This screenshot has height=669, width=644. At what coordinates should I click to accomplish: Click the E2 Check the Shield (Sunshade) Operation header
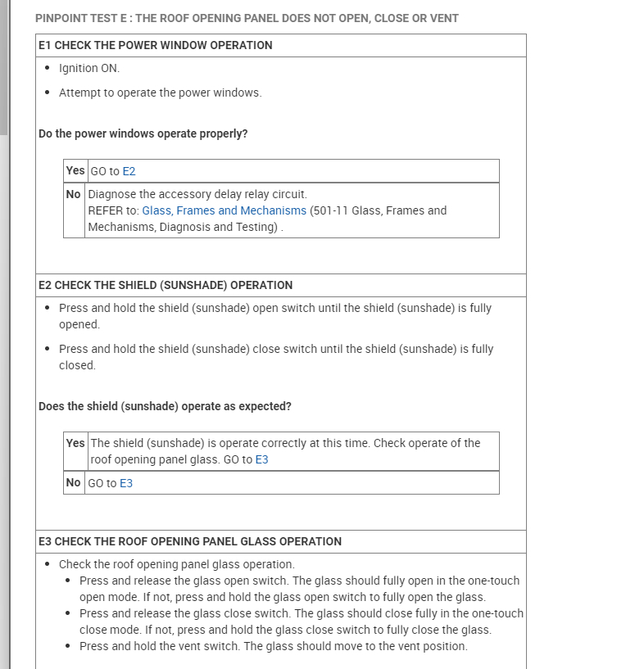(166, 285)
